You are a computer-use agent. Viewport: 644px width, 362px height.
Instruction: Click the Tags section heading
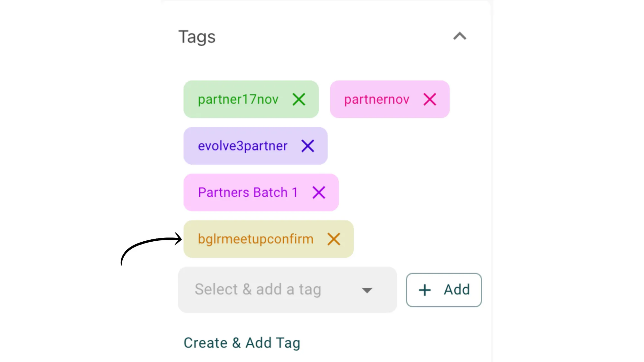[197, 36]
